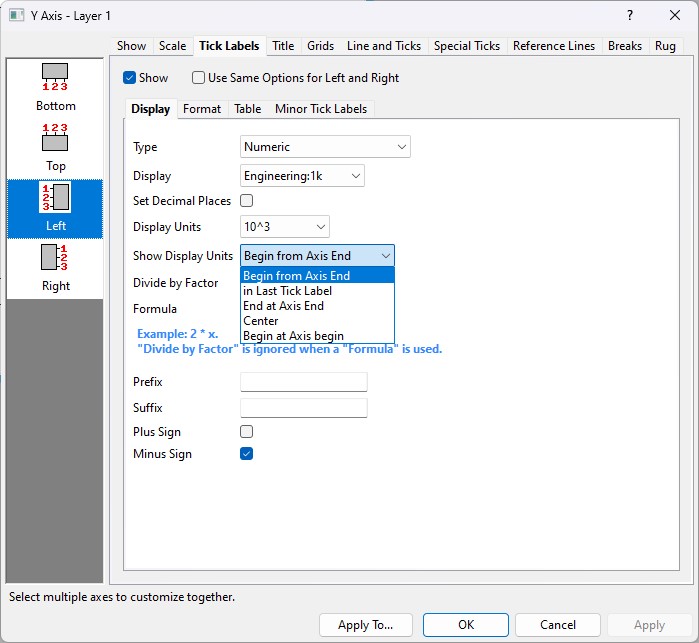699x643 pixels.
Task: Open the Type dropdown set to Numeric
Action: [325, 147]
